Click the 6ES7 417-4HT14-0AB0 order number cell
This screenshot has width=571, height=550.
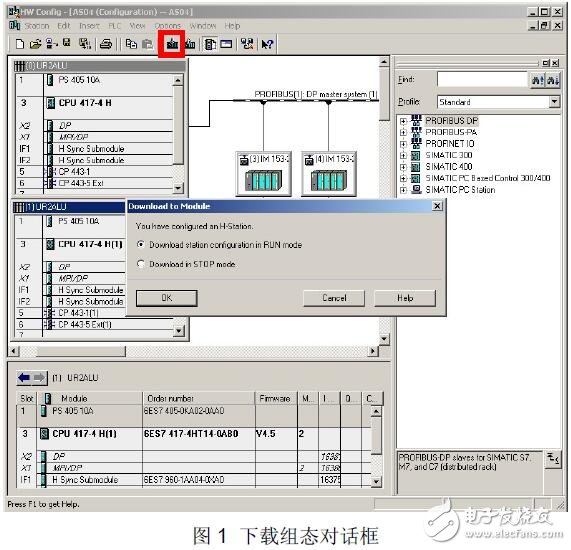(198, 433)
